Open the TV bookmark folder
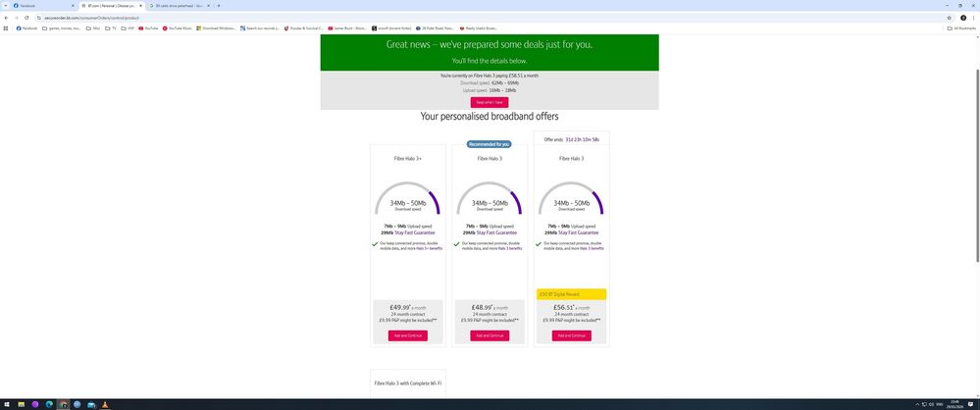Viewport: 980px width, 410px height. (x=111, y=28)
